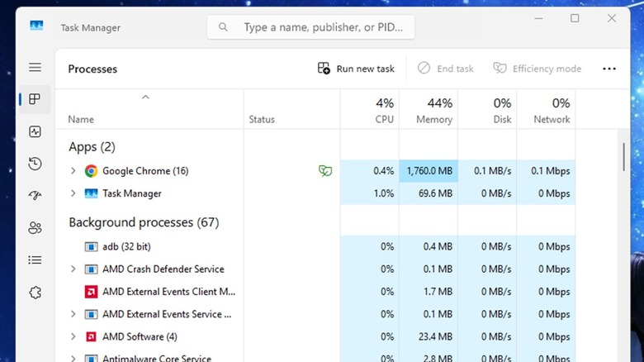Click the Task Manager app logo icon

pos(36,26)
